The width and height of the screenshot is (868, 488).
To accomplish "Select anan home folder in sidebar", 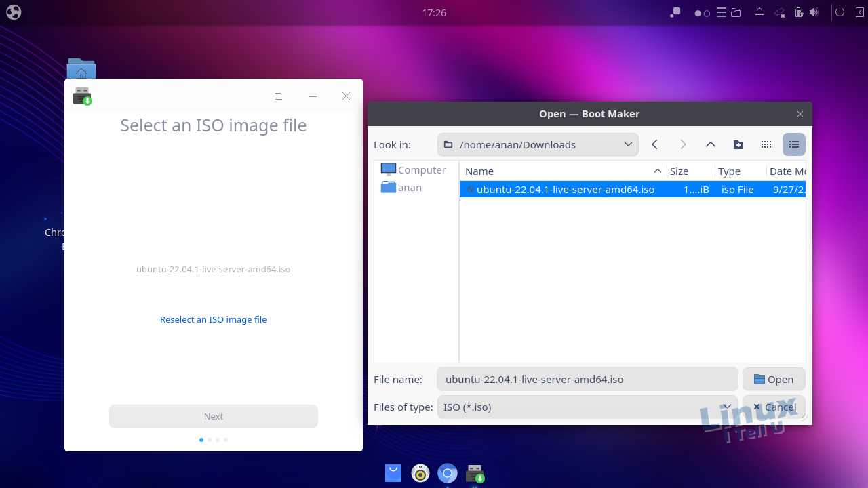I will click(401, 187).
